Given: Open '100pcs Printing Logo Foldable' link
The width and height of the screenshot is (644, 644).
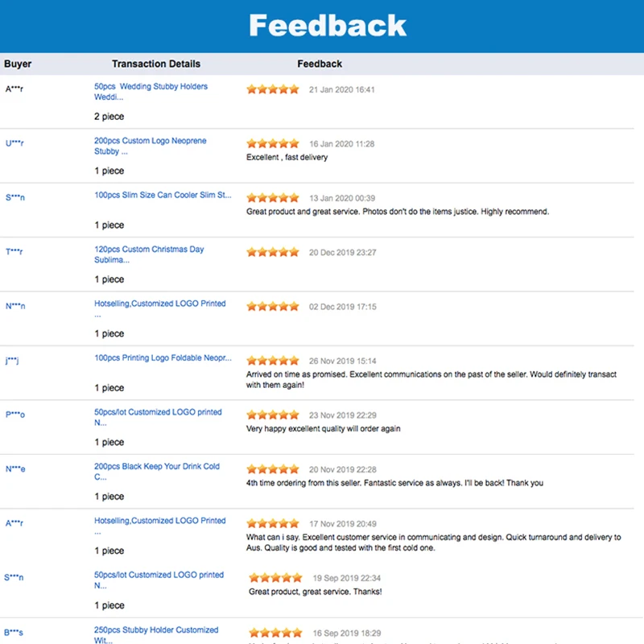Looking at the screenshot, I should pyautogui.click(x=163, y=357).
